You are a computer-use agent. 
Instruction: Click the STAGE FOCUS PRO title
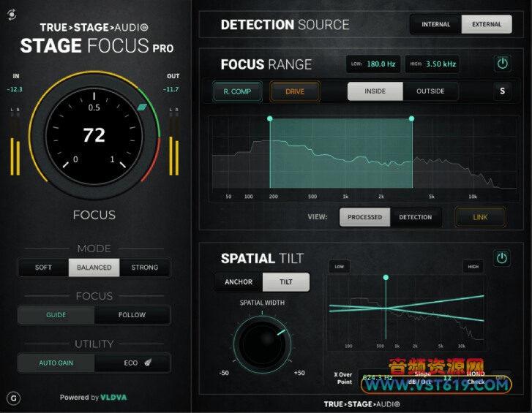(x=97, y=46)
